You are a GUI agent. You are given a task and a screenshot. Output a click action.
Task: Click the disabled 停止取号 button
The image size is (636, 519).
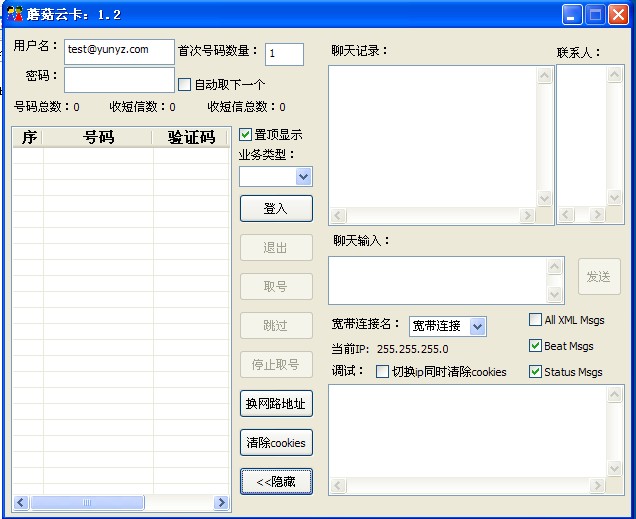pos(276,365)
